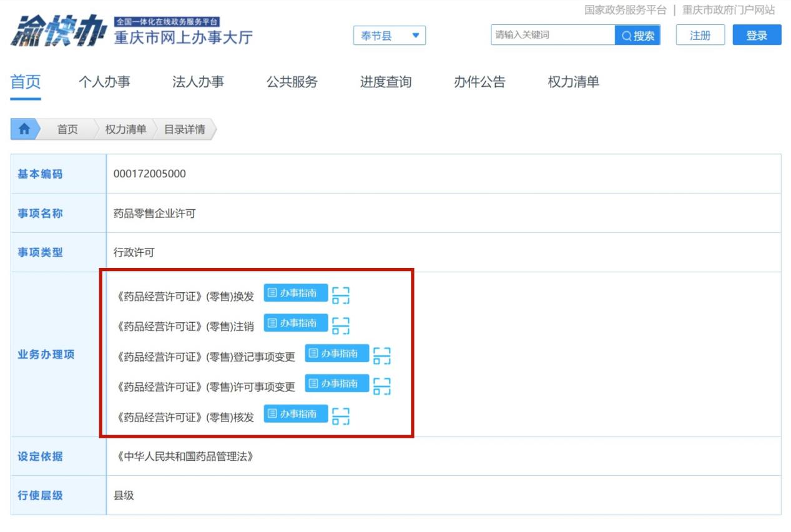791x532 pixels.
Task: Expand the 奉节县 region dropdown
Action: pos(390,36)
